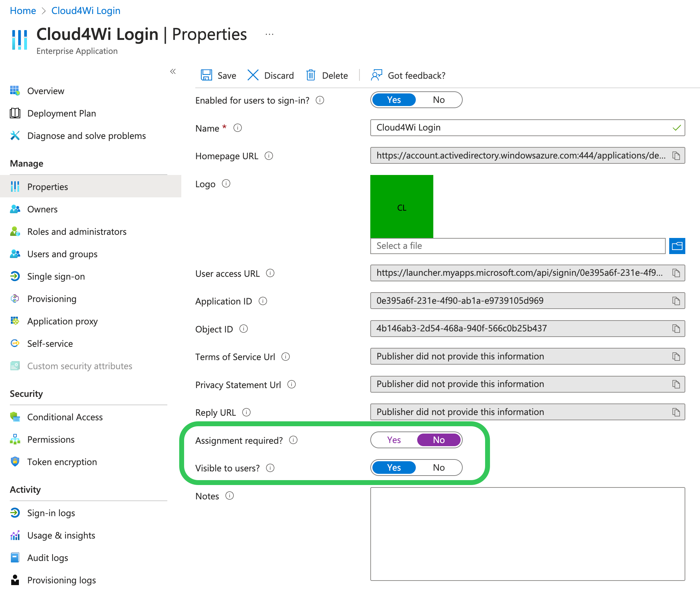
Task: Copy the Homepage URL value
Action: [x=676, y=156]
